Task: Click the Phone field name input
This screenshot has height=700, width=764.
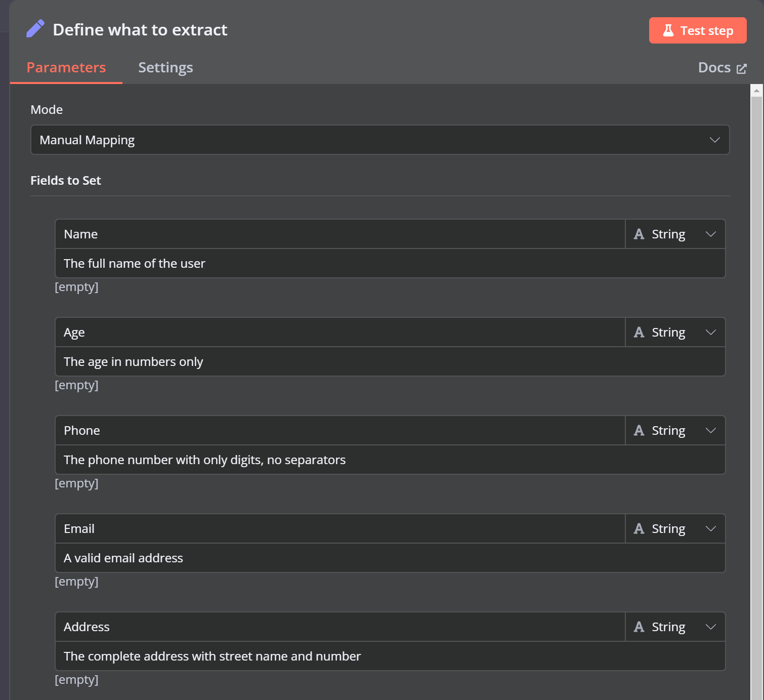Action: click(340, 430)
